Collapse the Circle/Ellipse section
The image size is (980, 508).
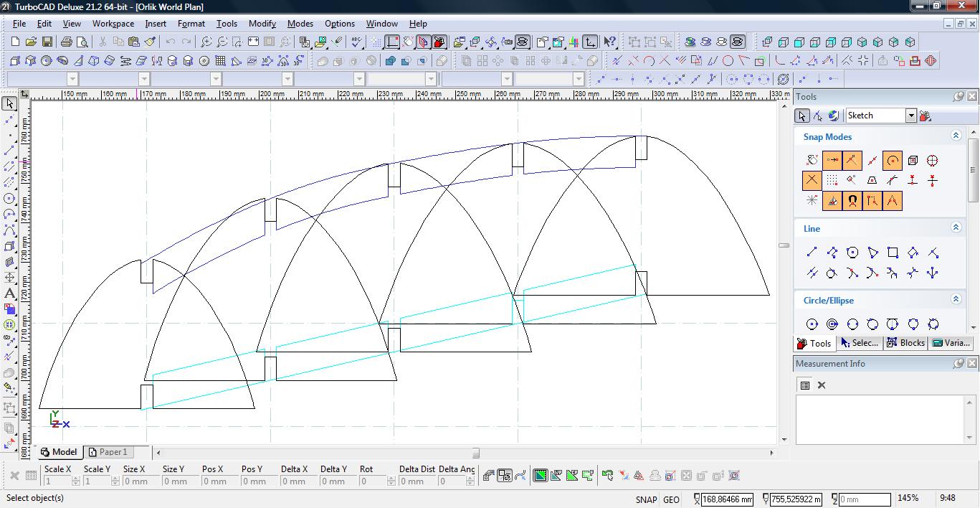point(955,299)
